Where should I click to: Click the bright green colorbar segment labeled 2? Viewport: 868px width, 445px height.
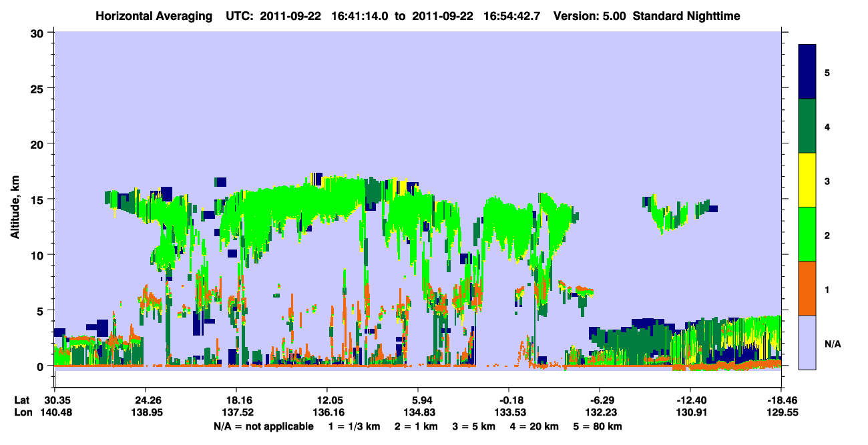click(807, 234)
